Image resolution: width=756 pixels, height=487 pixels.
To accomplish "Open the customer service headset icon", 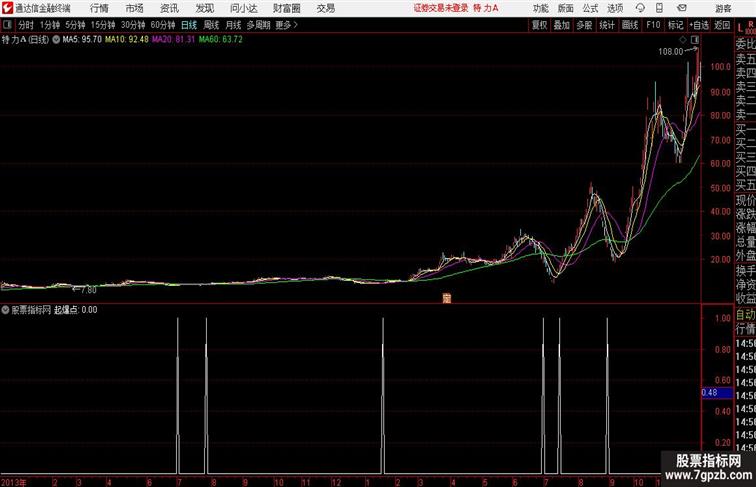I will (640, 8).
